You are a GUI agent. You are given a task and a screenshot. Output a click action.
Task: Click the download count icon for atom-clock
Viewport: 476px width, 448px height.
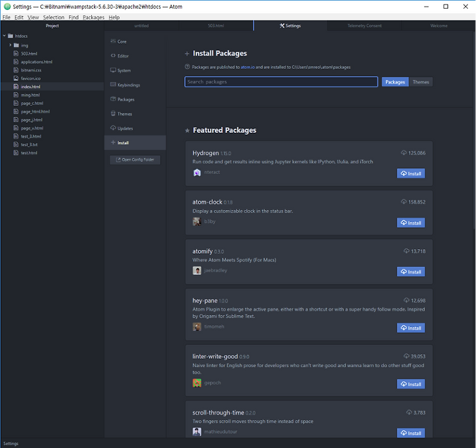tap(404, 202)
